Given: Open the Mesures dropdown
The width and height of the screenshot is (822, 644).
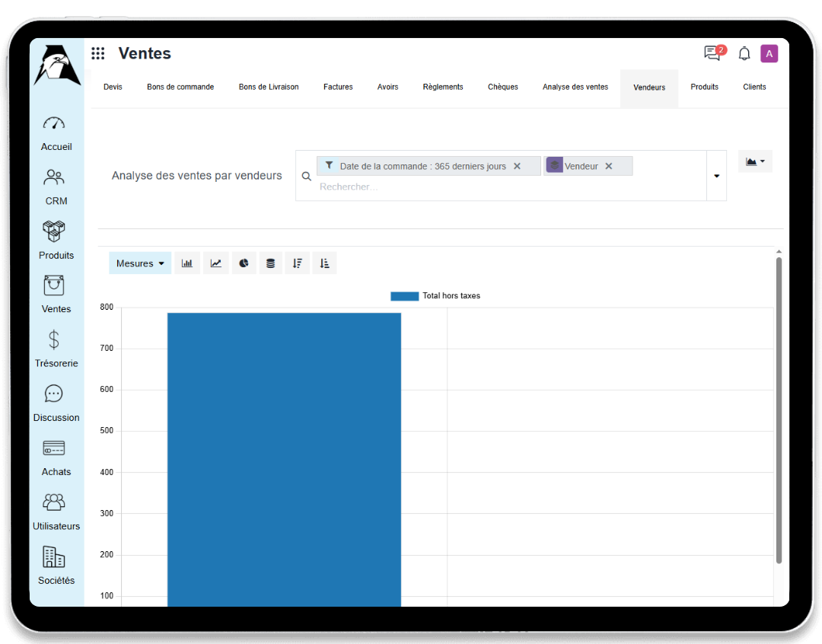Looking at the screenshot, I should (140, 263).
